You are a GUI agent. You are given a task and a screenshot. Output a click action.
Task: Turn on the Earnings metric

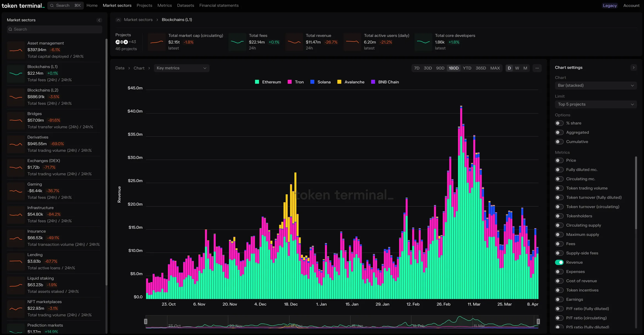[x=559, y=299]
